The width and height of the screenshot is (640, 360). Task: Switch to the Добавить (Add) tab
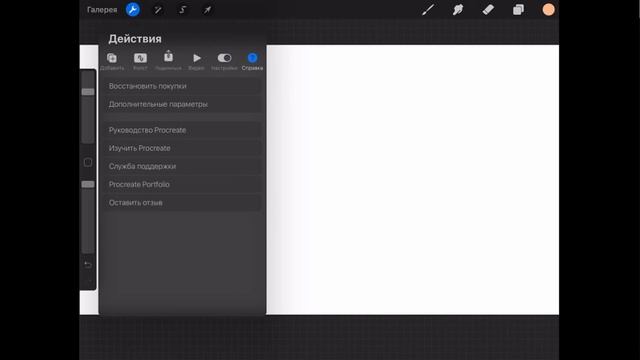coord(112,61)
